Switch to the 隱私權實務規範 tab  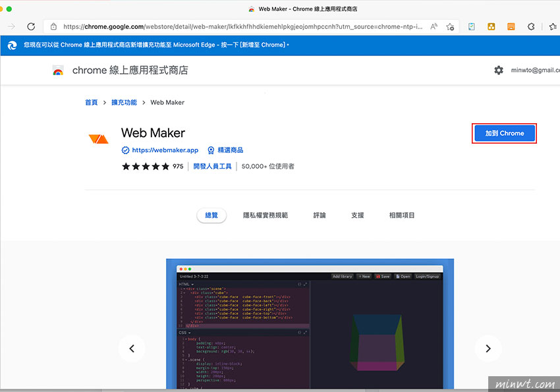266,215
